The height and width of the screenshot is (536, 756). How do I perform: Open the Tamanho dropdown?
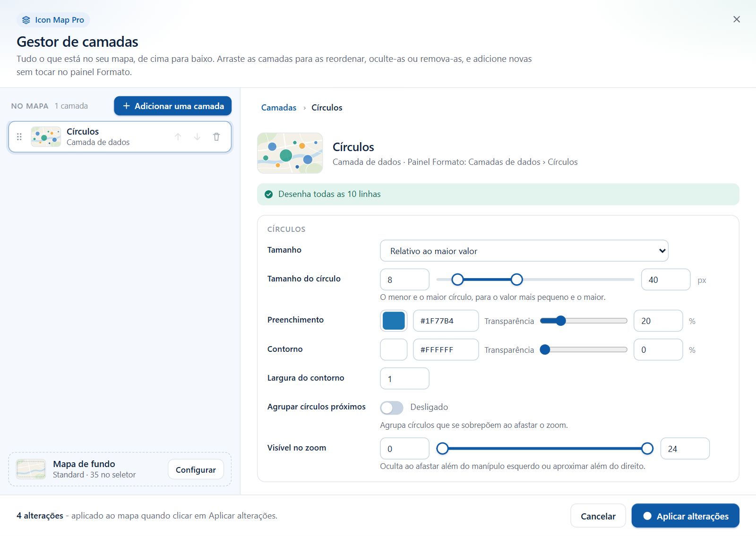click(524, 251)
